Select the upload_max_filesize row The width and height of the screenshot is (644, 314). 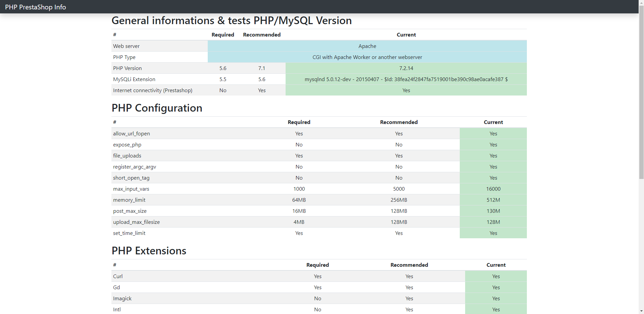(136, 222)
